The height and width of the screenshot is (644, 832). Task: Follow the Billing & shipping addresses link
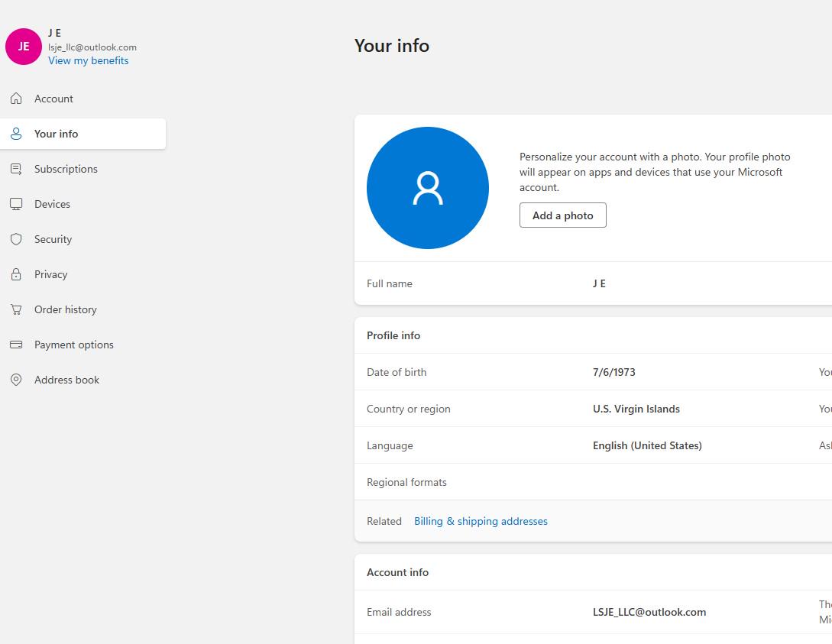(481, 521)
